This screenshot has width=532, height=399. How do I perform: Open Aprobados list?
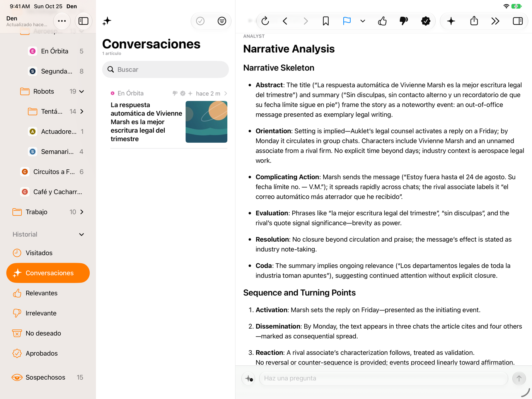click(48, 353)
